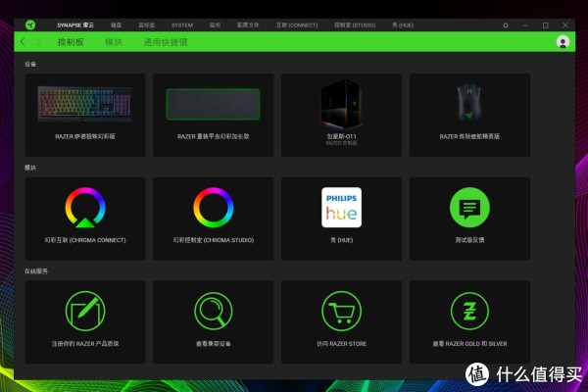Select the 模块 modules sub-tab
Viewport: 588px width, 392px height.
coord(114,42)
